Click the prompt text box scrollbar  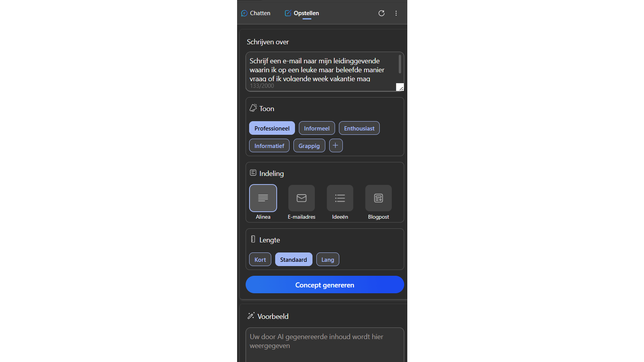400,64
